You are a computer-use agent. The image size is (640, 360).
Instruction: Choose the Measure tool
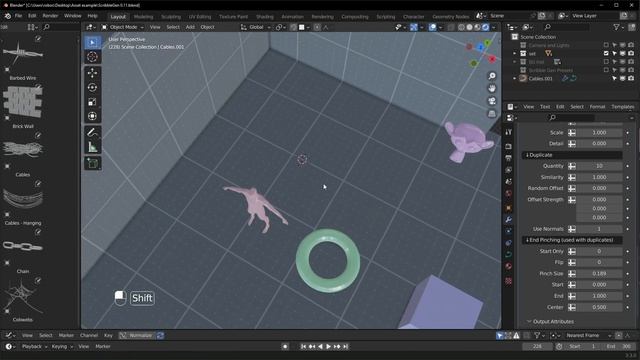(x=92, y=147)
